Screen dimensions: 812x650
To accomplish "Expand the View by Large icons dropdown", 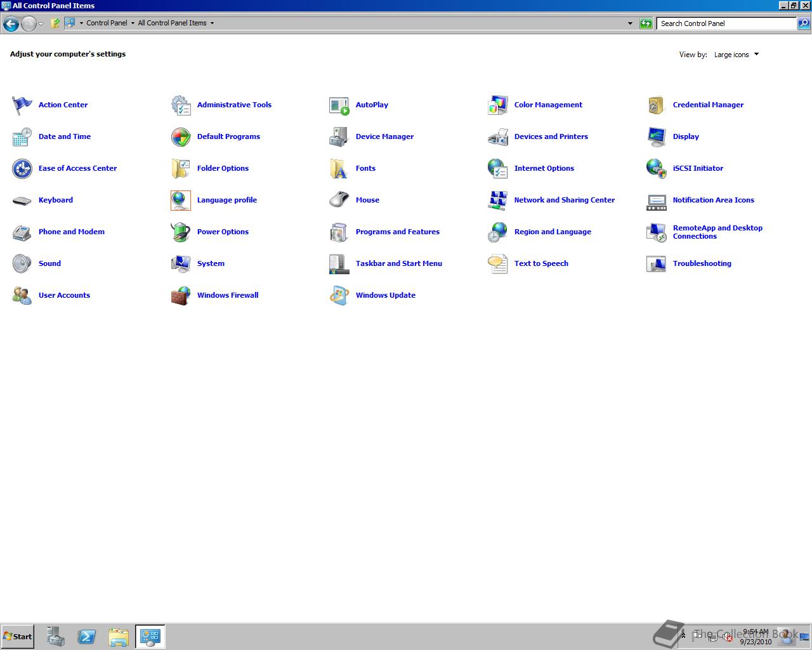I will [737, 55].
